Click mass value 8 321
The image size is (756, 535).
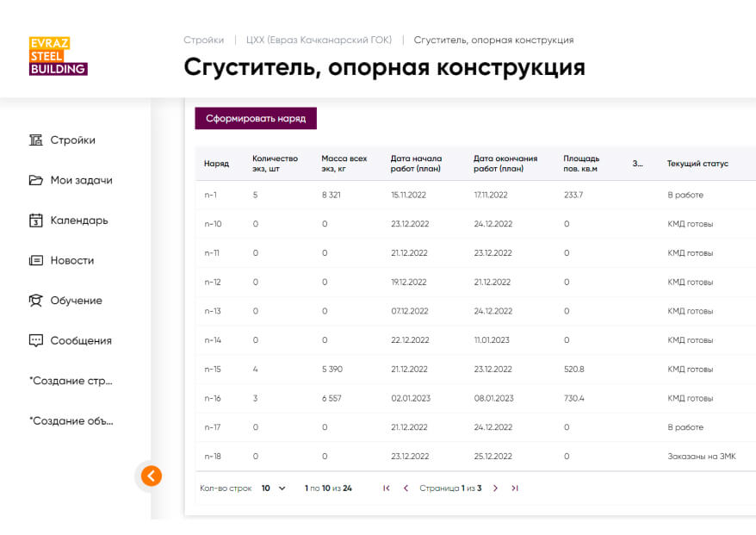(x=332, y=195)
